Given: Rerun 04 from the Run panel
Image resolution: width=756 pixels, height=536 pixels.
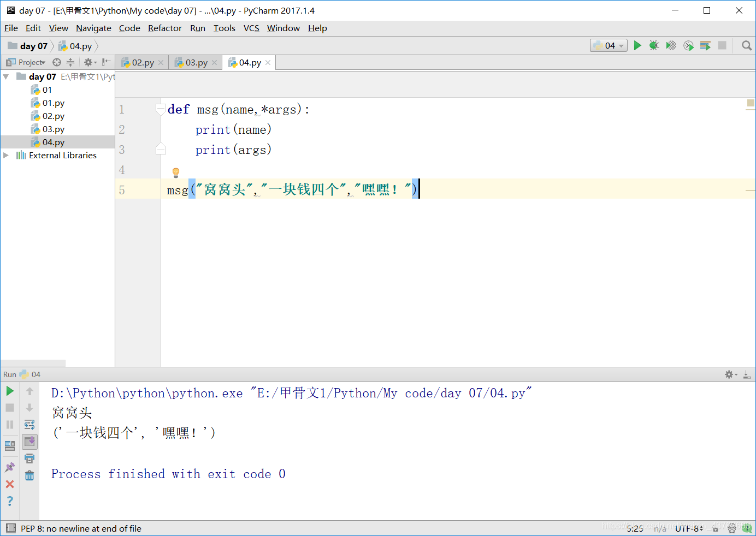Looking at the screenshot, I should coord(10,391).
